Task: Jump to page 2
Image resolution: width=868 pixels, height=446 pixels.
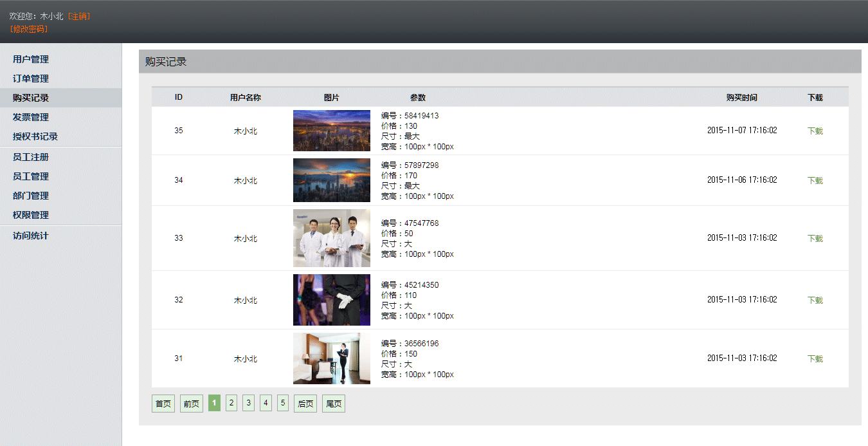Action: click(x=231, y=403)
